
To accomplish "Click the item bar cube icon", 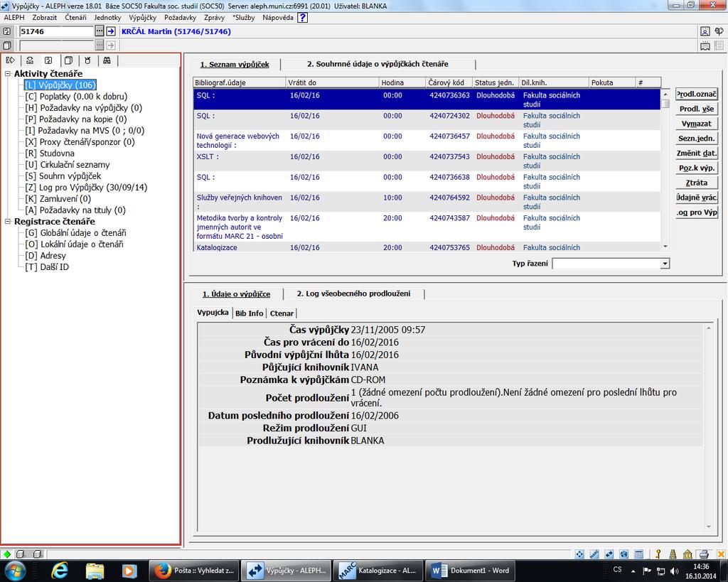I will [x=7, y=45].
